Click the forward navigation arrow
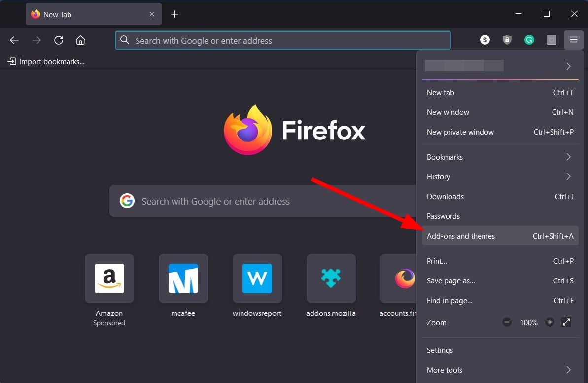The image size is (588, 383). point(36,40)
